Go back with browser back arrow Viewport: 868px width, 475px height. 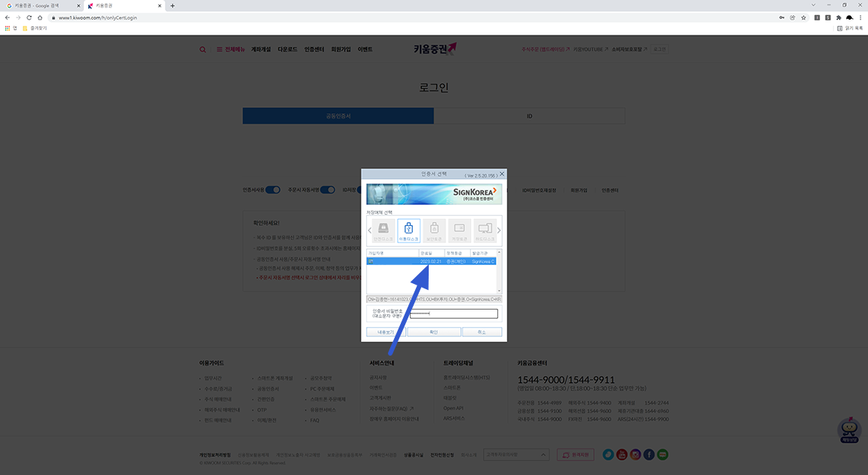[8, 17]
